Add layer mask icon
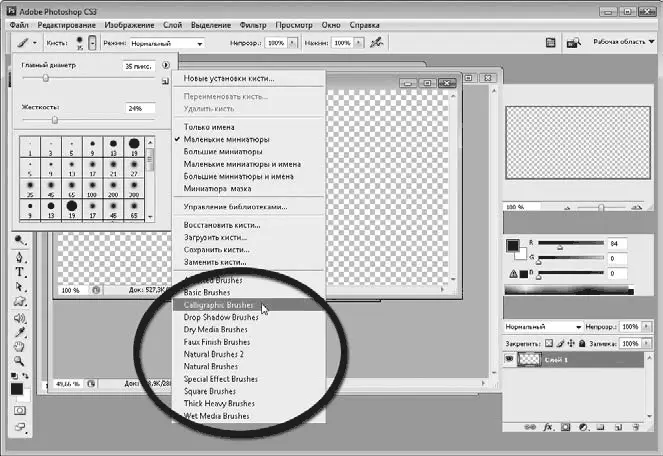This screenshot has height=456, width=663. 565,427
